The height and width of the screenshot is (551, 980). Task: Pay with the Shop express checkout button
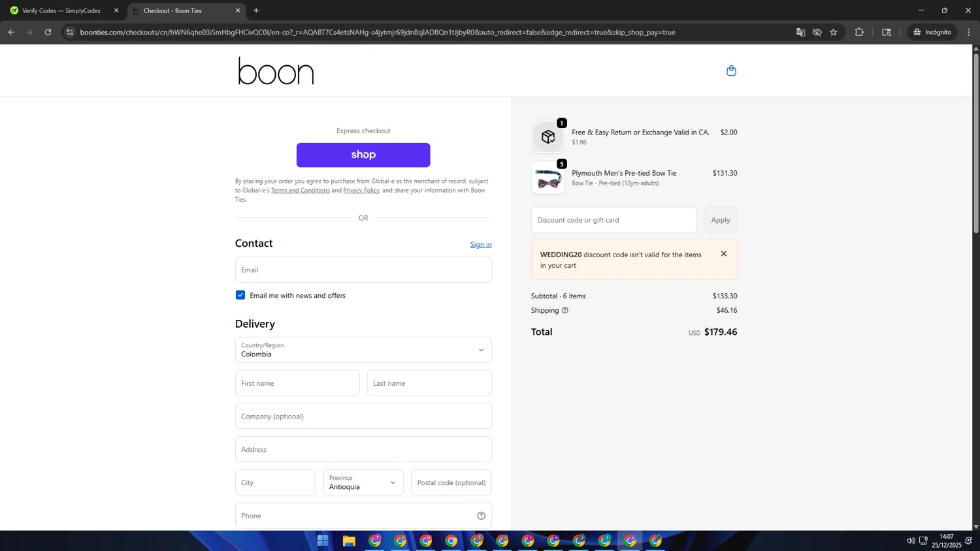click(x=363, y=155)
